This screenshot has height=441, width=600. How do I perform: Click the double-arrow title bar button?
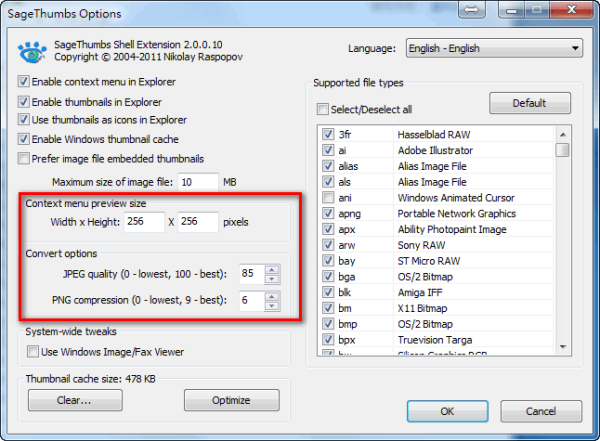(471, 10)
